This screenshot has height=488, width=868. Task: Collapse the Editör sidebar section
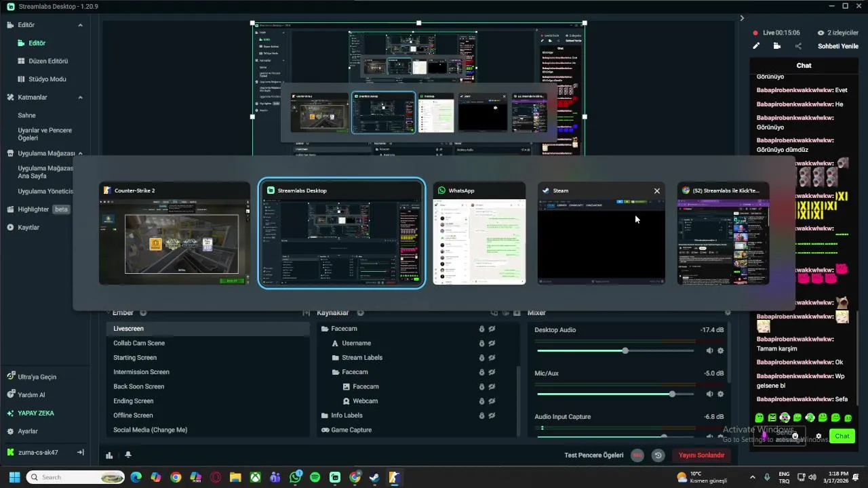point(80,25)
